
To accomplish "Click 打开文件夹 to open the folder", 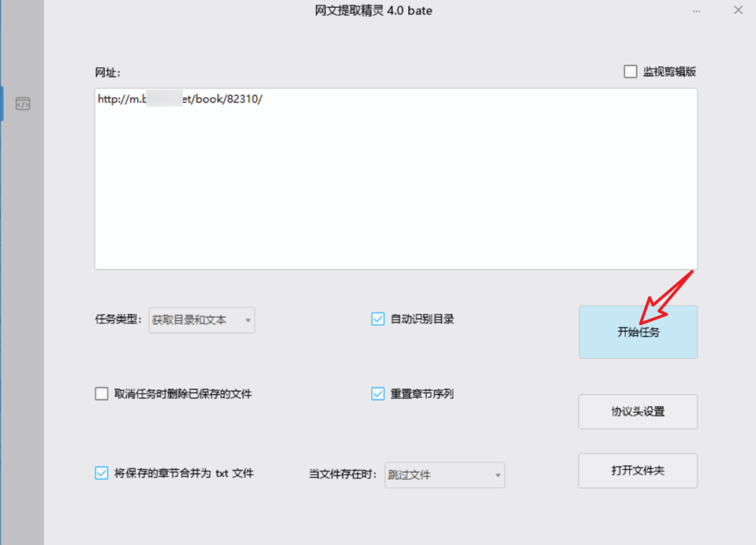I will [x=637, y=470].
